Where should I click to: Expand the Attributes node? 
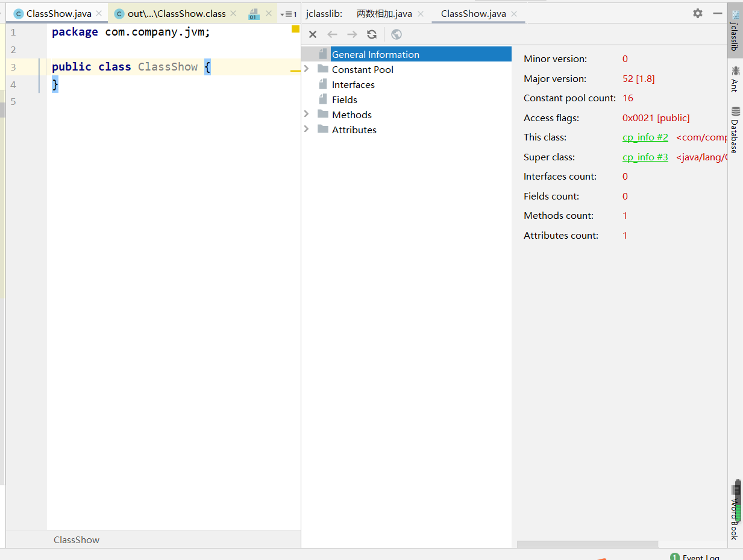coord(307,129)
